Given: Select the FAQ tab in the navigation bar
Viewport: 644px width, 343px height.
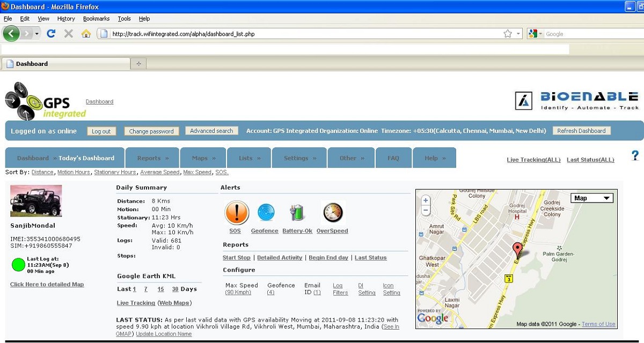Looking at the screenshot, I should [393, 158].
